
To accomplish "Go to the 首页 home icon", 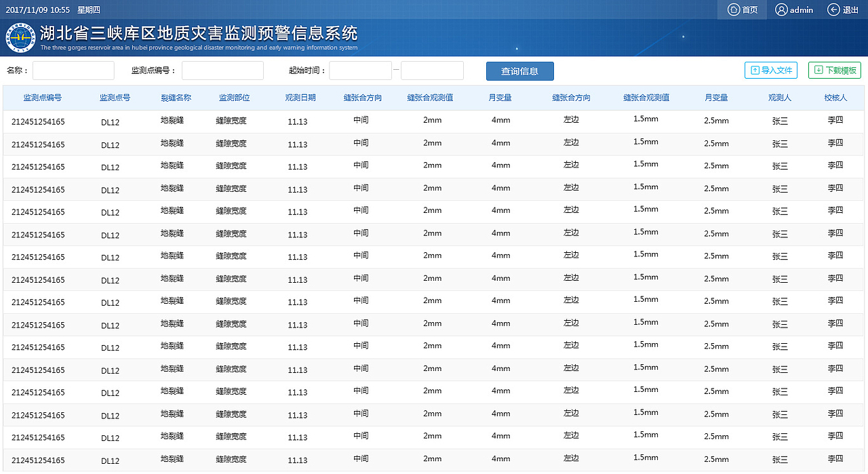I will coord(733,9).
